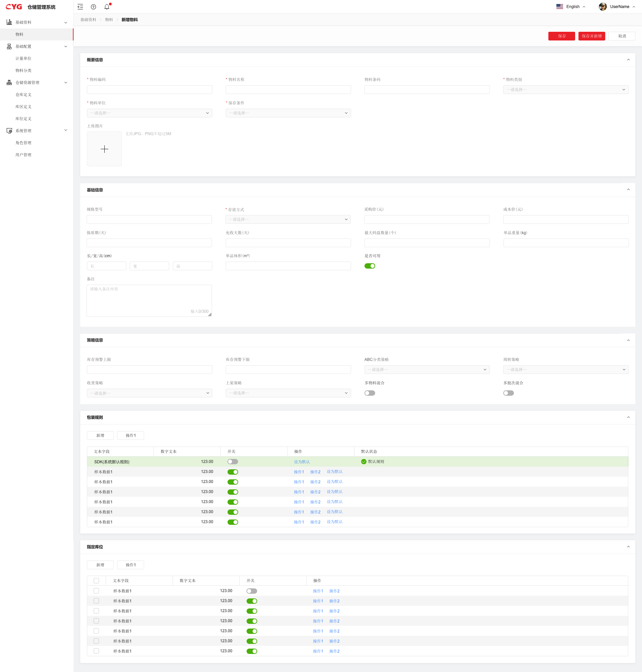The width and height of the screenshot is (642, 672).
Task: Open the 物料单位 dropdown
Action: pyautogui.click(x=149, y=113)
